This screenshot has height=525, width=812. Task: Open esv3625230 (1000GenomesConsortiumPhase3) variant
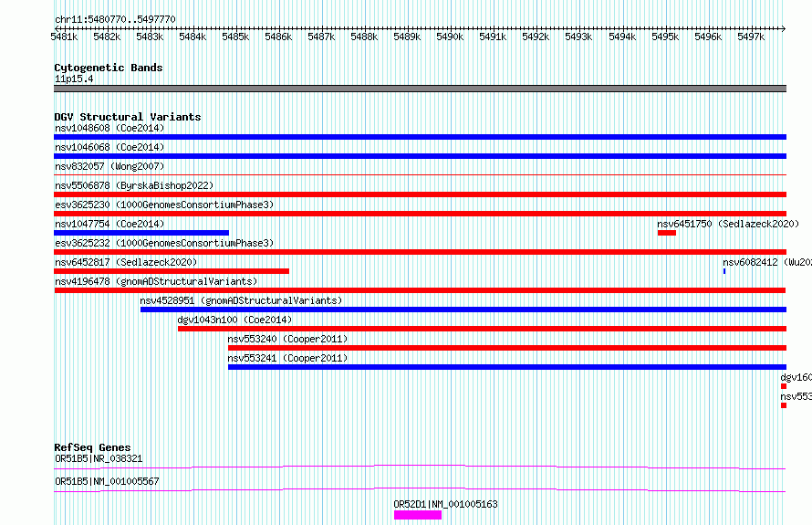point(164,205)
